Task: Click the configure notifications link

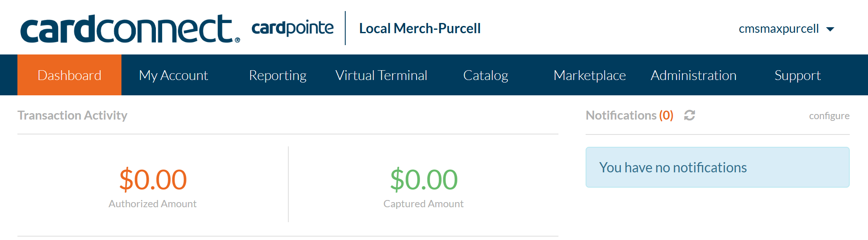Action: 829,116
